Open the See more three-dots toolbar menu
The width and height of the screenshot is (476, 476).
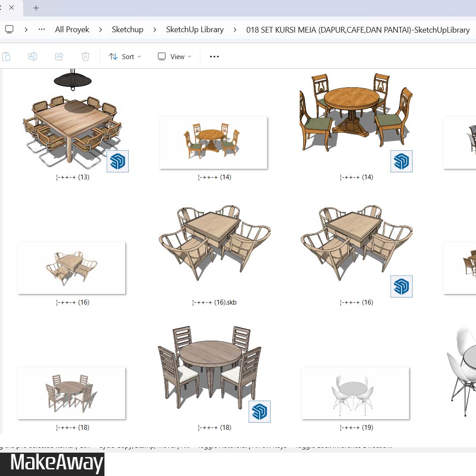click(x=214, y=56)
